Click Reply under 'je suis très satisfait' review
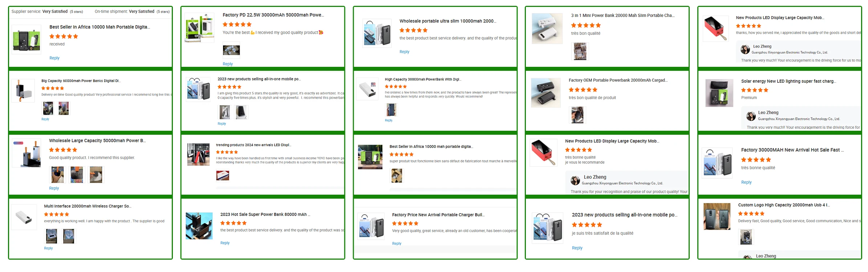 coord(577,248)
